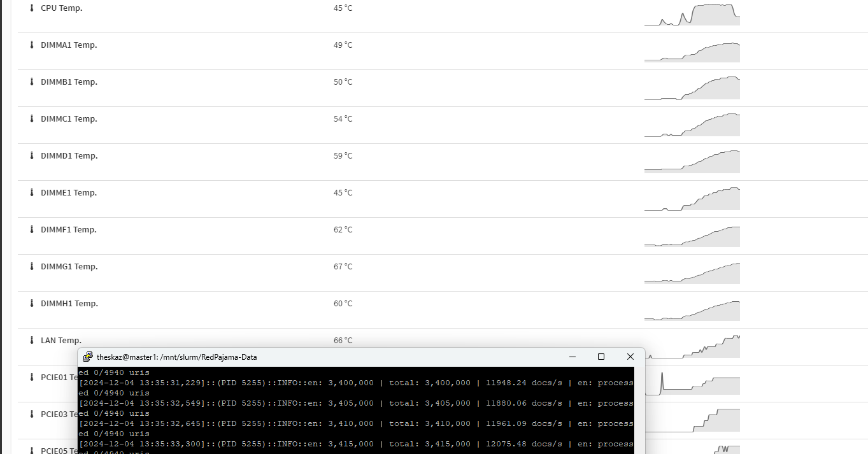Viewport: 868px width, 454px height.
Task: Focus the RedPajama-Data terminal window
Action: click(x=357, y=408)
